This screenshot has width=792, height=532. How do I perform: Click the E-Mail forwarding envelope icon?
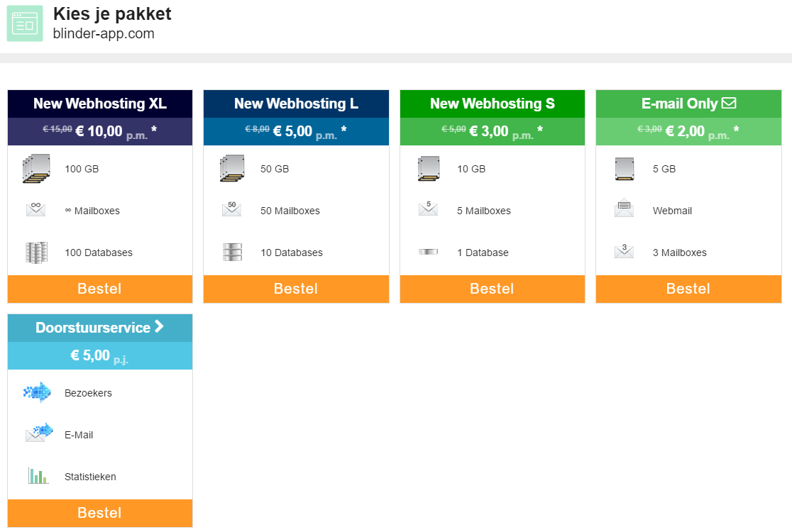(x=39, y=433)
